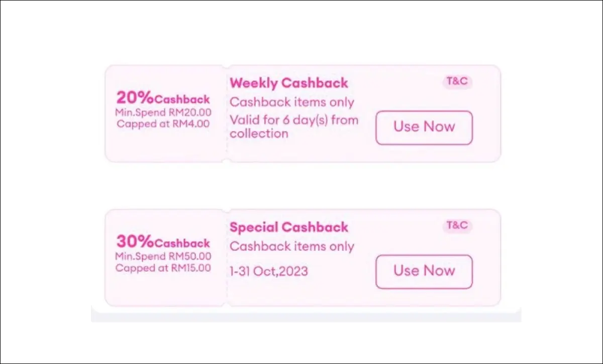Click "Cashback items only" under Weekly Cashback
The height and width of the screenshot is (364, 603).
coord(292,102)
